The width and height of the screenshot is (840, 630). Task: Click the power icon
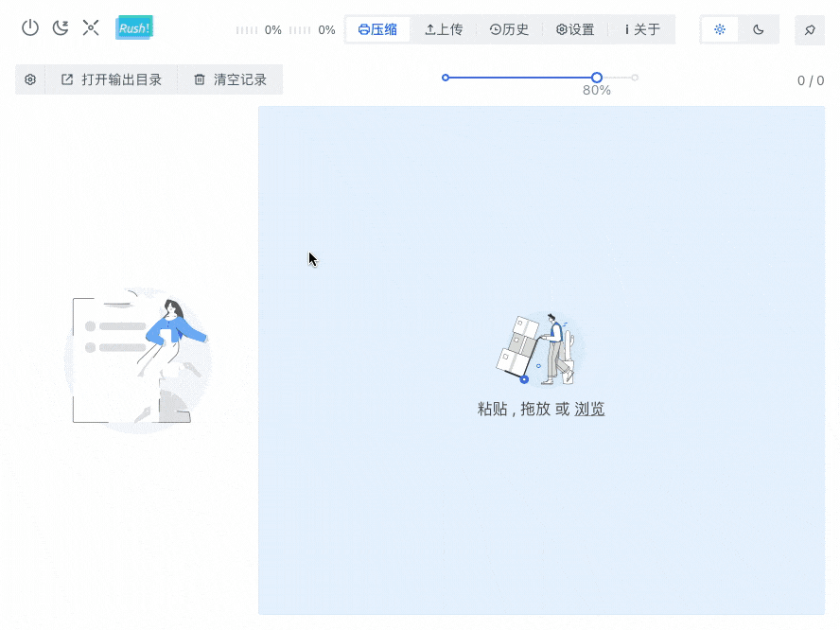pyautogui.click(x=30, y=27)
